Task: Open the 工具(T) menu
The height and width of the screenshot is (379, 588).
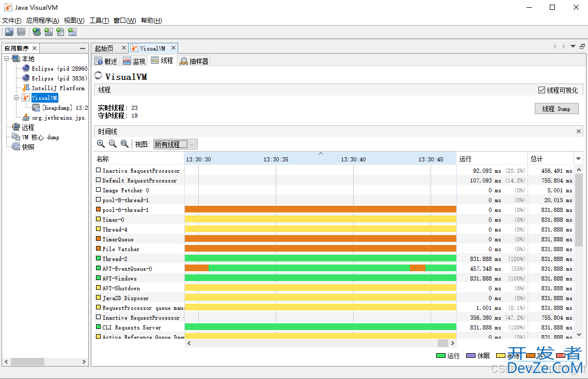Action: pos(99,20)
